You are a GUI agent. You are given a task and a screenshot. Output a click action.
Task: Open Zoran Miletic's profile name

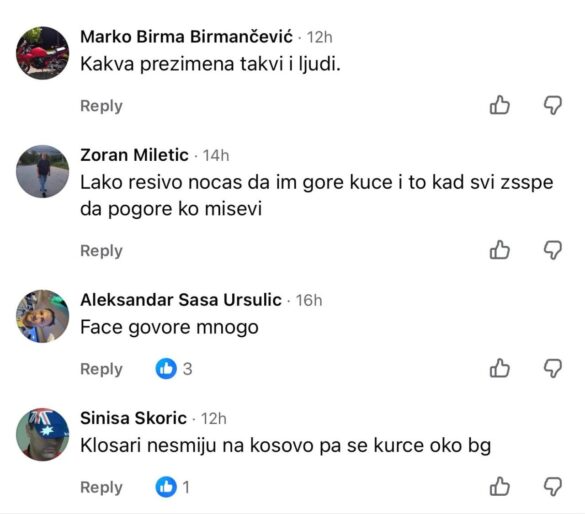134,155
